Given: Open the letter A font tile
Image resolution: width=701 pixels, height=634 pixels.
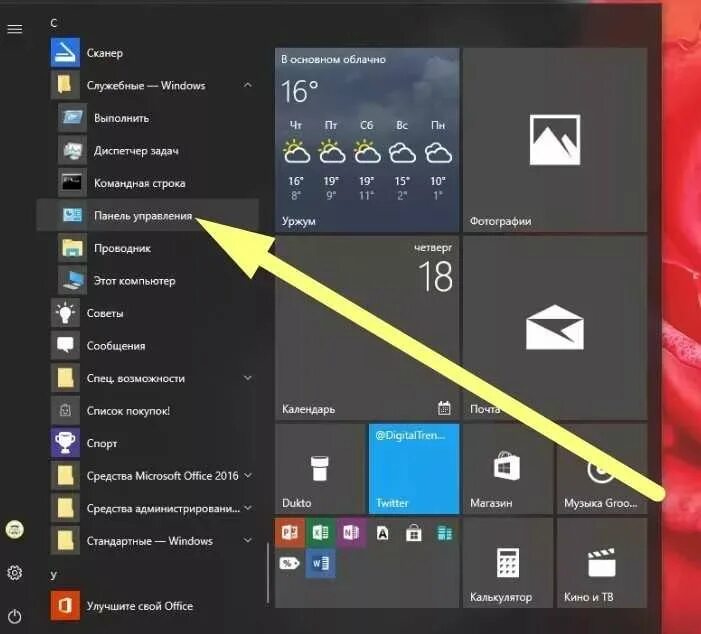Looking at the screenshot, I should [x=383, y=533].
